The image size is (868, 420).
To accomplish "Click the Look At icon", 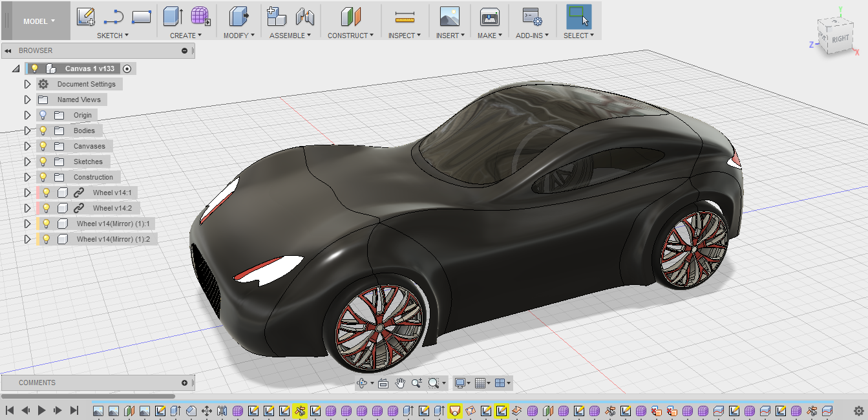I will click(383, 383).
